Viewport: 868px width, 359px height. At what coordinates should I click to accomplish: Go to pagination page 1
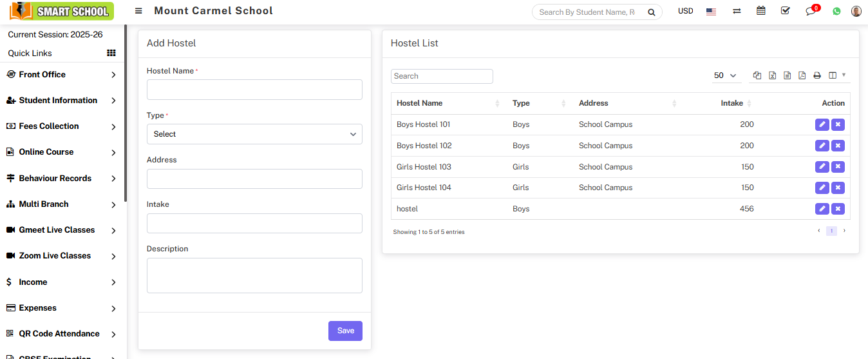(831, 231)
